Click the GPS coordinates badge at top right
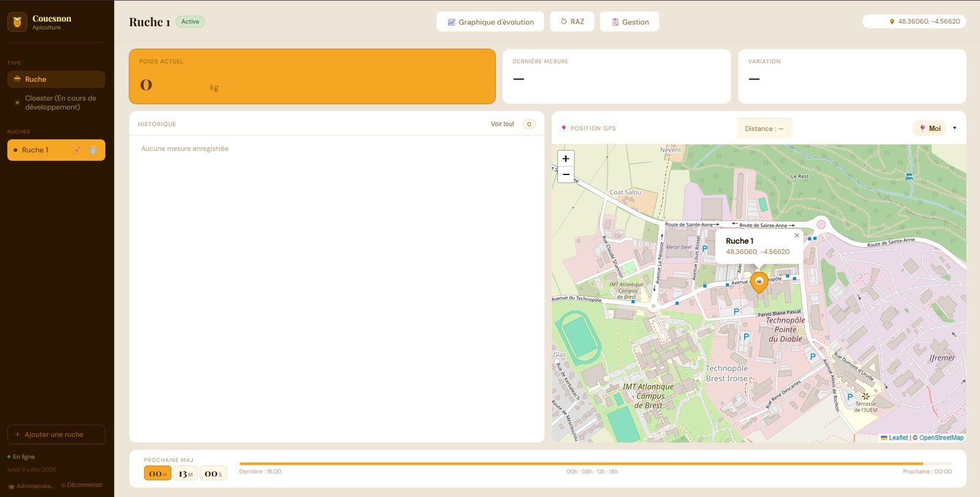 click(x=914, y=21)
